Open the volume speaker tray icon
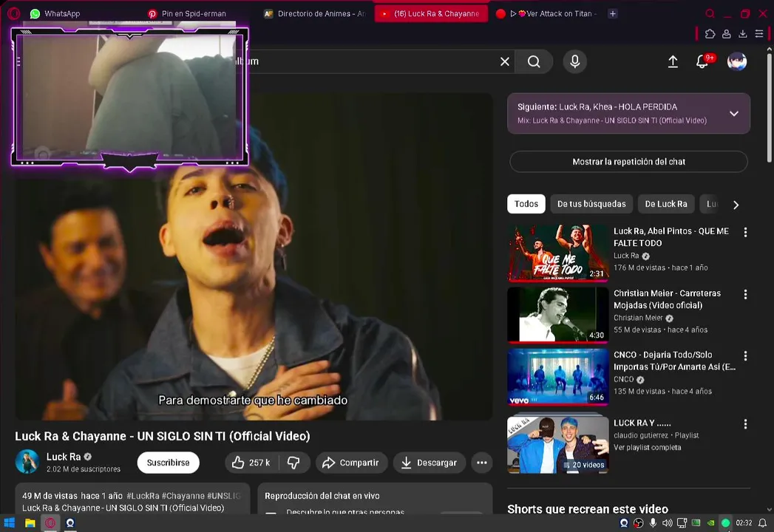Image resolution: width=774 pixels, height=532 pixels. pyautogui.click(x=668, y=523)
